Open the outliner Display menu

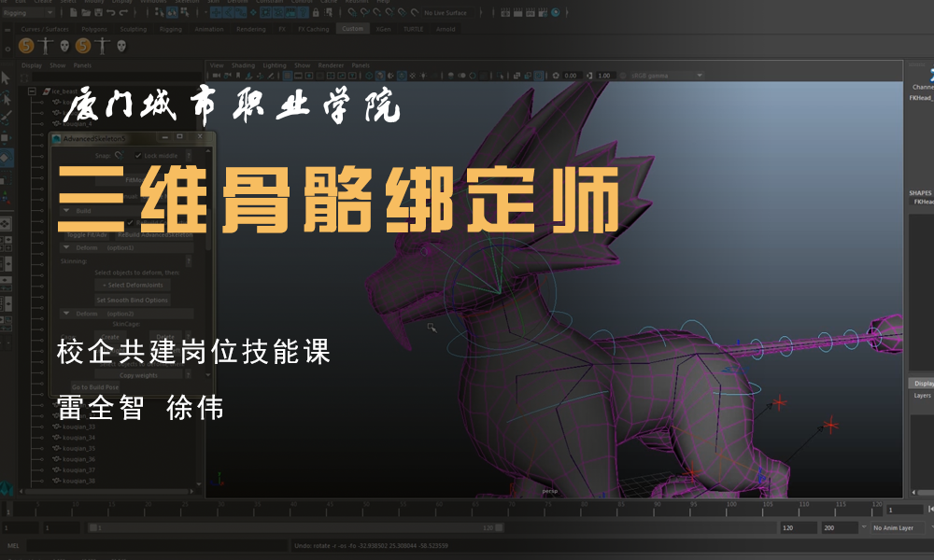pyautogui.click(x=32, y=65)
